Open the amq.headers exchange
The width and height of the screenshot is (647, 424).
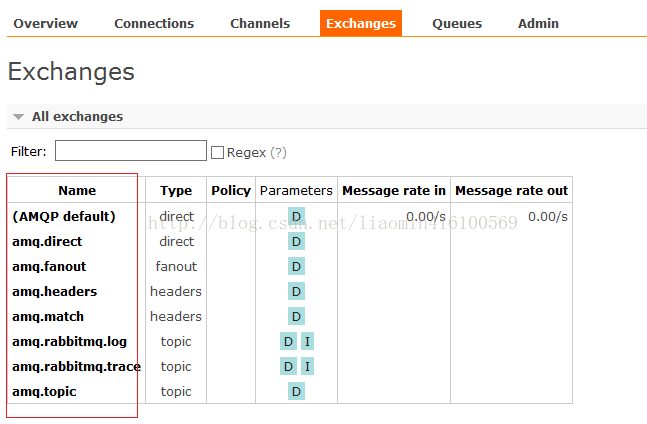pos(54,292)
